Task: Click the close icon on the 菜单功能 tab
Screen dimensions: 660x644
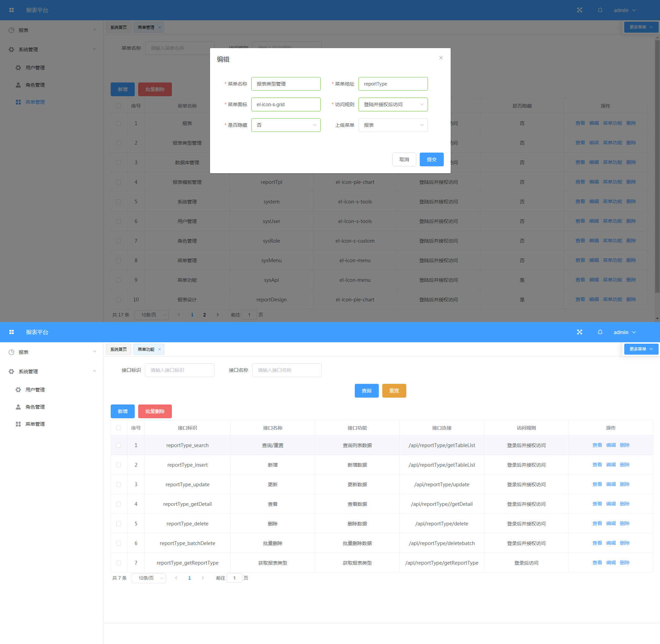Action: [159, 349]
